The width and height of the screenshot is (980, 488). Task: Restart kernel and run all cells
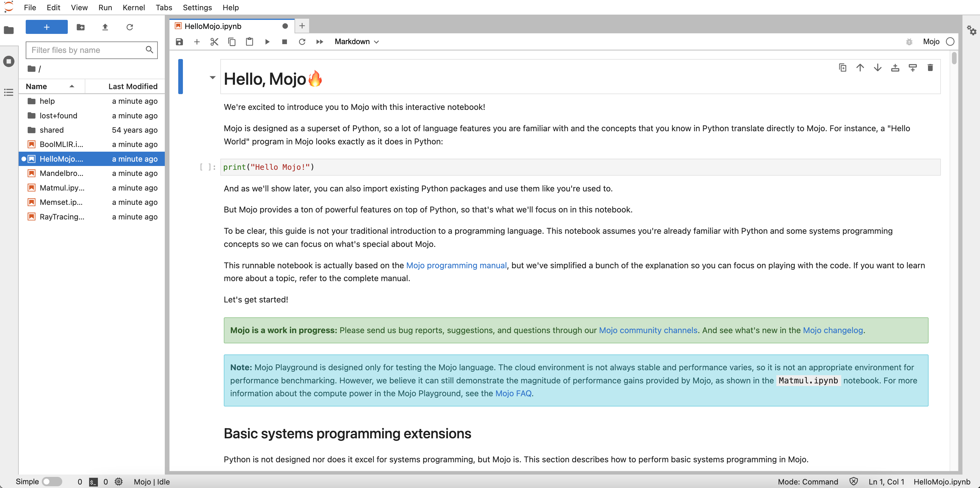click(x=320, y=42)
